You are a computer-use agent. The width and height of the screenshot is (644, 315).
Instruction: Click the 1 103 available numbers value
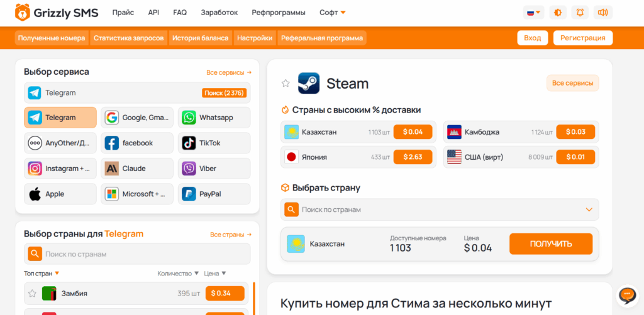tap(401, 248)
